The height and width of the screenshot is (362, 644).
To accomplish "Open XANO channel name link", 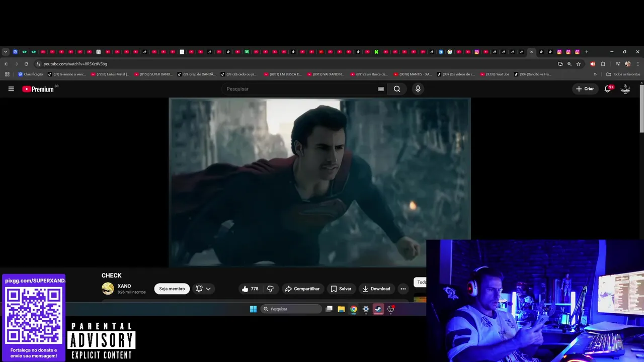I will [x=124, y=286].
